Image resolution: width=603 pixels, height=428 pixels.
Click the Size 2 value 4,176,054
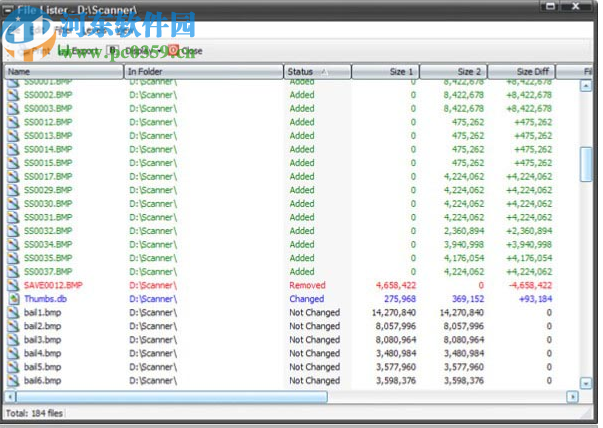464,258
